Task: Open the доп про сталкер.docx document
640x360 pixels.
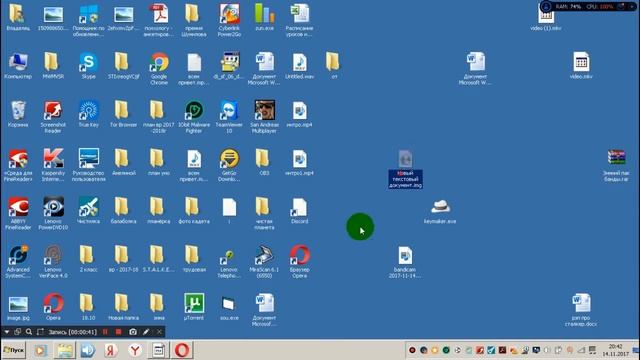Action: tap(581, 310)
